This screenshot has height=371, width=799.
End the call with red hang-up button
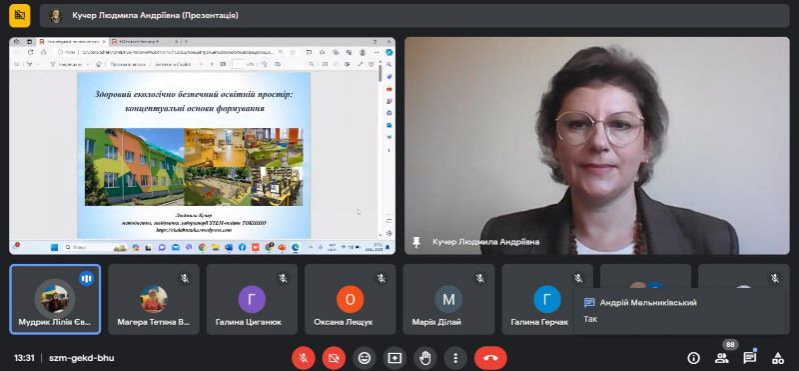coord(491,358)
